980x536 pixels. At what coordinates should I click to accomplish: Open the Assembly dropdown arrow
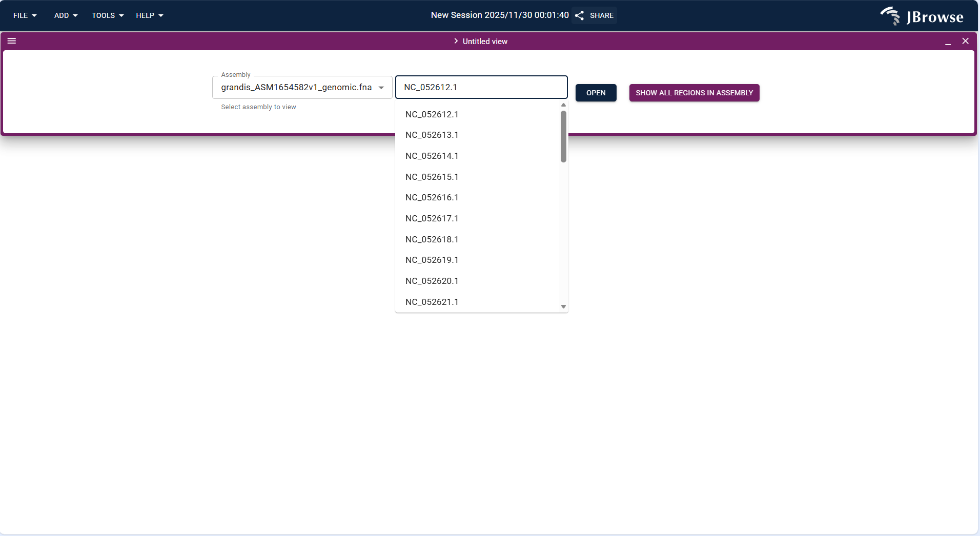click(x=382, y=87)
